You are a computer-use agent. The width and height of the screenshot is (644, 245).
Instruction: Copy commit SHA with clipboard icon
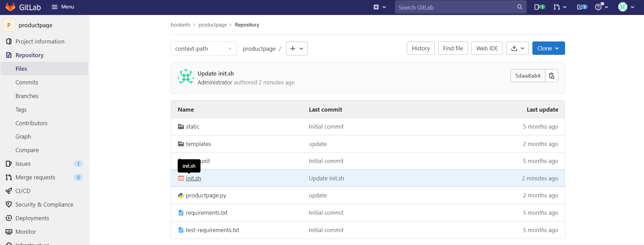pos(551,76)
